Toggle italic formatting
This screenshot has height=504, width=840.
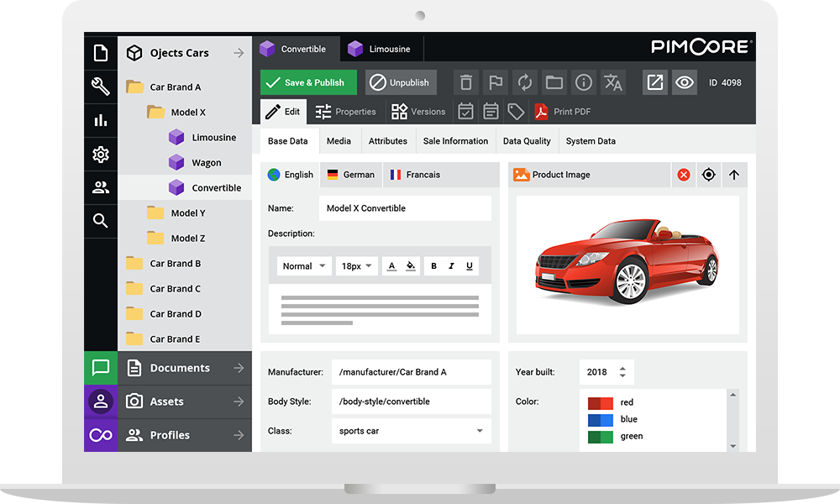[452, 266]
